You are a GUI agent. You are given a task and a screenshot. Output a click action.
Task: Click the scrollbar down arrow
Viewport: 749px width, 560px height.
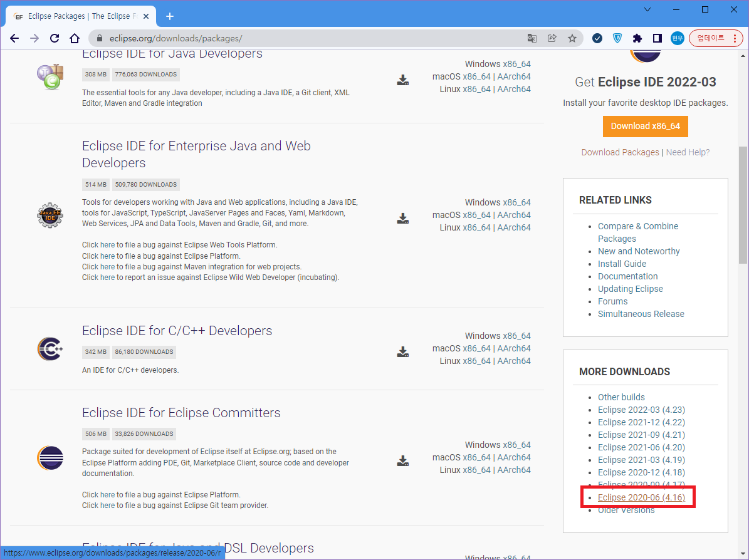coord(743,554)
